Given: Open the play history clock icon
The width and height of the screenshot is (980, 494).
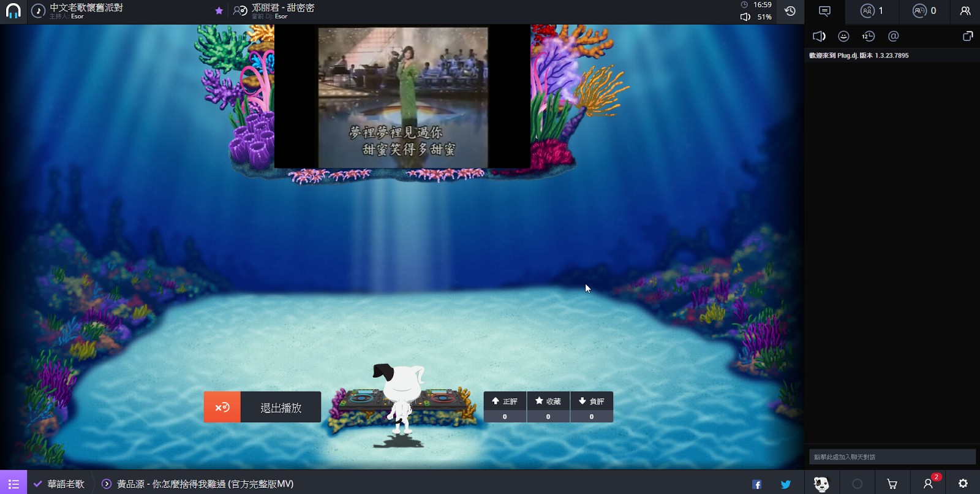Looking at the screenshot, I should (x=790, y=11).
